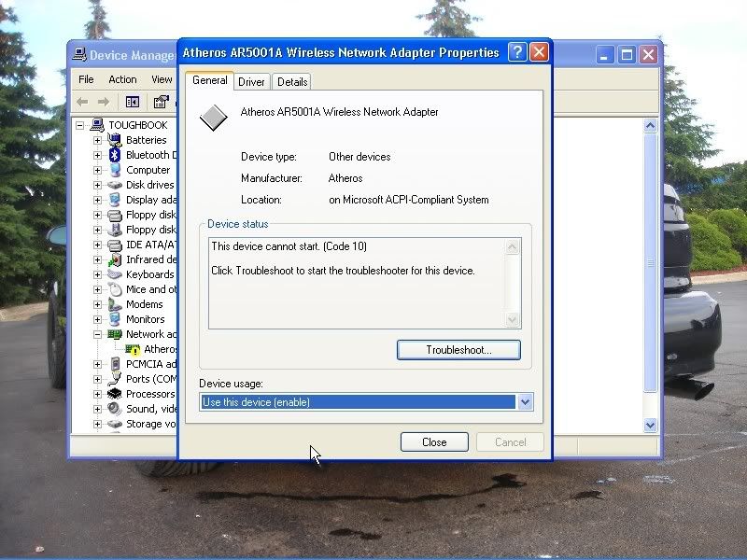Screen dimensions: 747x560
Task: Open the File menu in Device Manager
Action: click(x=86, y=79)
